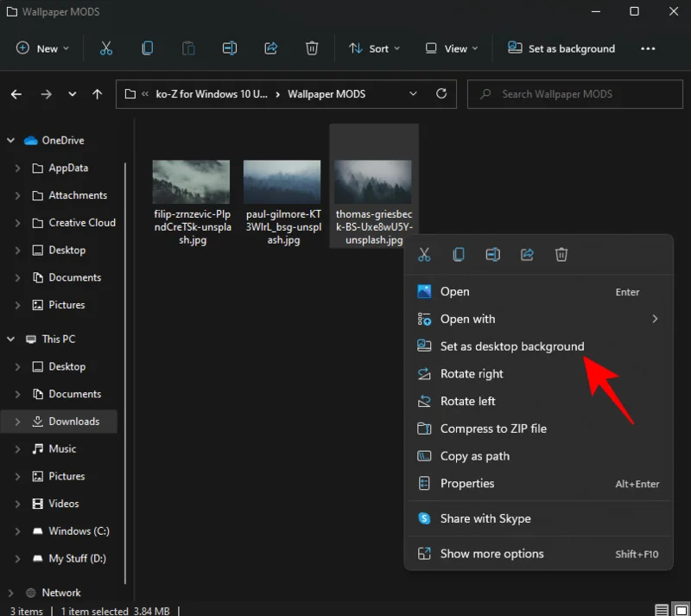Viewport: 691px width, 616px height.
Task: Click the trash icon atop the context menu
Action: (x=561, y=254)
